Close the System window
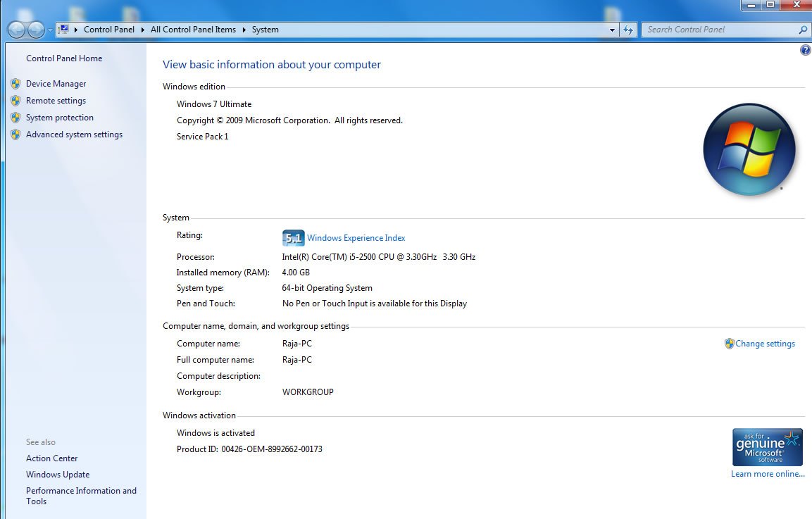The width and height of the screenshot is (812, 519). (796, 5)
